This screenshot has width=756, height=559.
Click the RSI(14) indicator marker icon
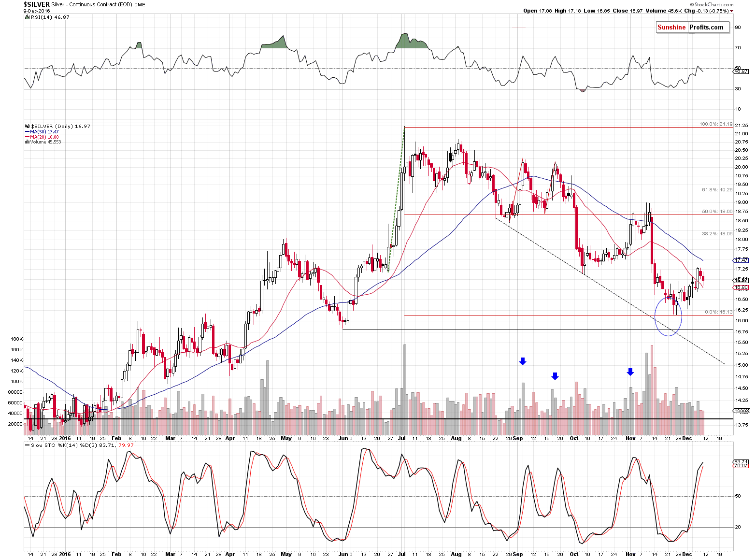point(27,17)
